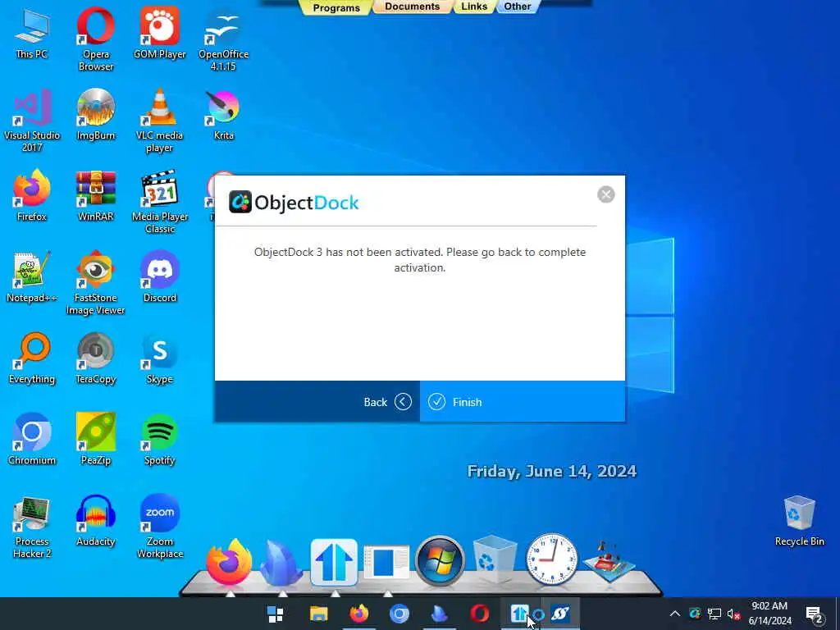This screenshot has height=630, width=840.
Task: Select Krita desktop shortcut
Action: click(223, 115)
